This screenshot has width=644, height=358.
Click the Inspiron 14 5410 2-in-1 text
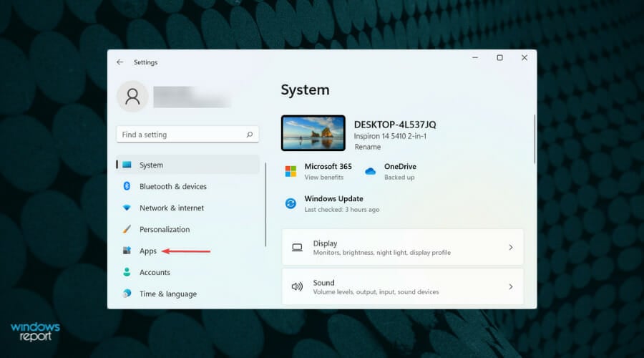pos(390,136)
